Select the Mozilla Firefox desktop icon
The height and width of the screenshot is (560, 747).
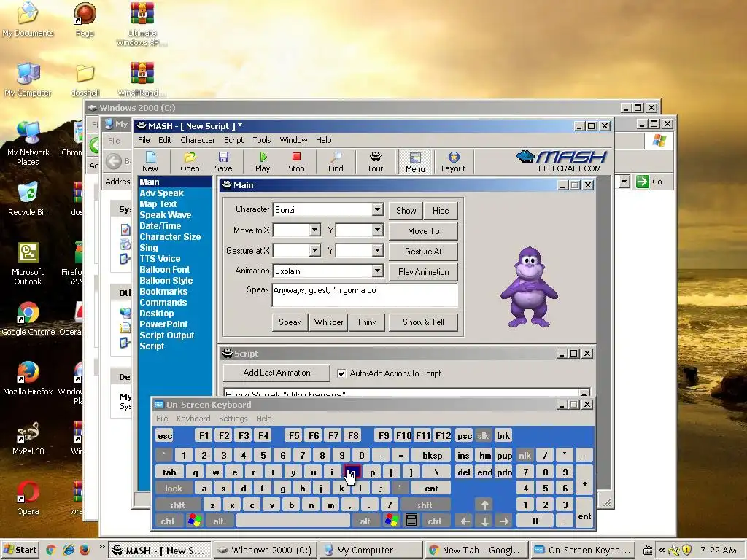(x=28, y=378)
